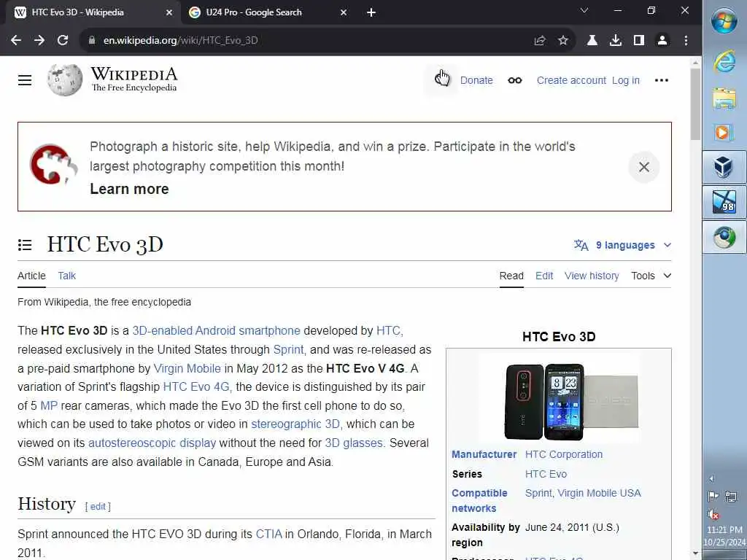The width and height of the screenshot is (747, 560).
Task: Open Windows Explorer folder taskbar icon
Action: pyautogui.click(x=724, y=98)
